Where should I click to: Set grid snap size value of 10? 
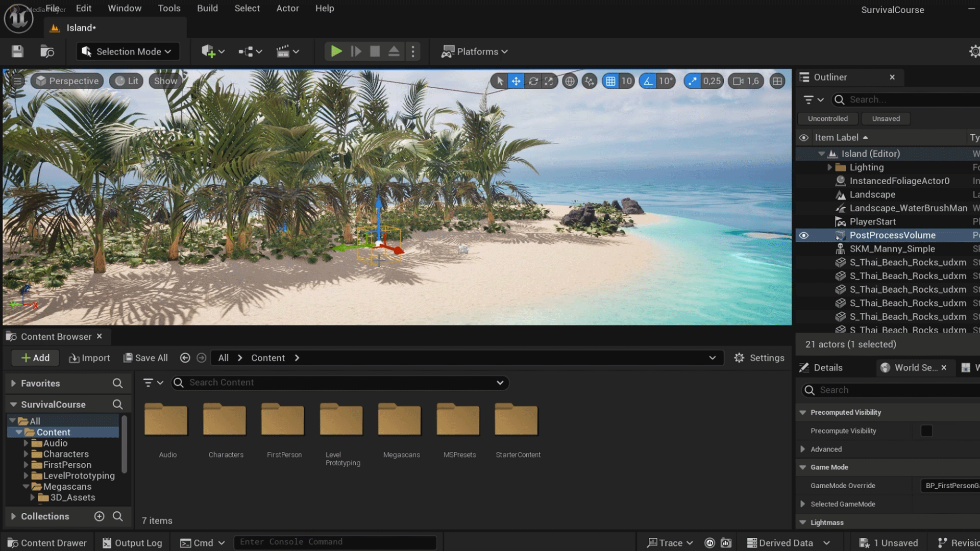coord(626,81)
